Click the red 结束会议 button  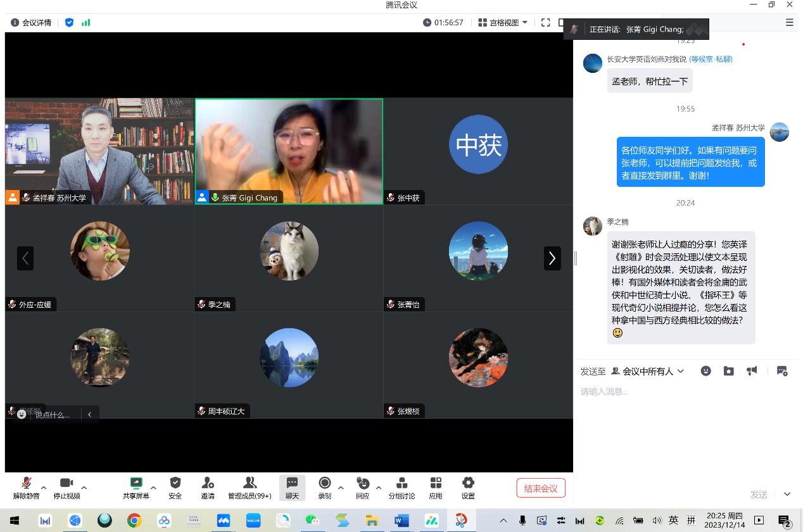point(541,488)
